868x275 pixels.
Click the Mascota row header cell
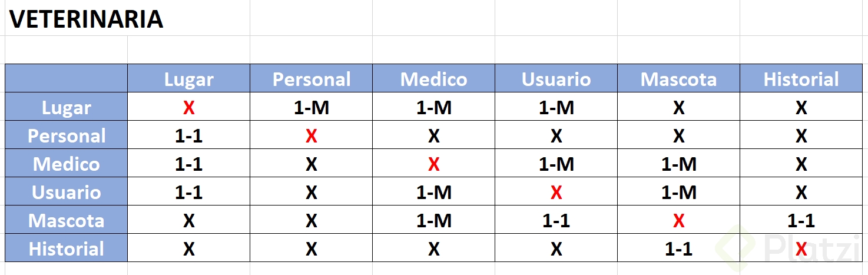tap(67, 220)
